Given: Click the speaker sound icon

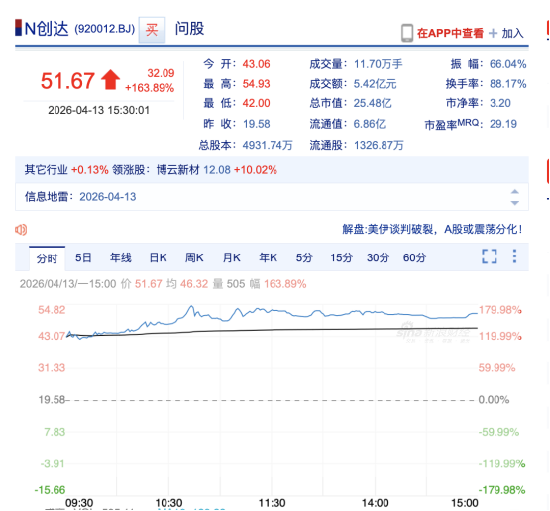Looking at the screenshot, I should [x=21, y=230].
